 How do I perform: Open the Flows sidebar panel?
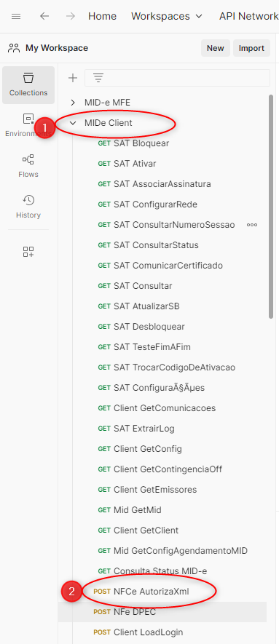(28, 167)
